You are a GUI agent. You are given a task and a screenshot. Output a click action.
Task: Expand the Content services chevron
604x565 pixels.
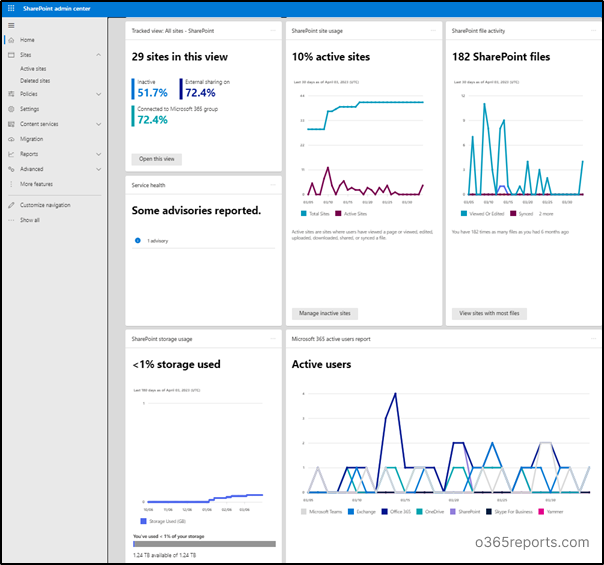coord(99,124)
